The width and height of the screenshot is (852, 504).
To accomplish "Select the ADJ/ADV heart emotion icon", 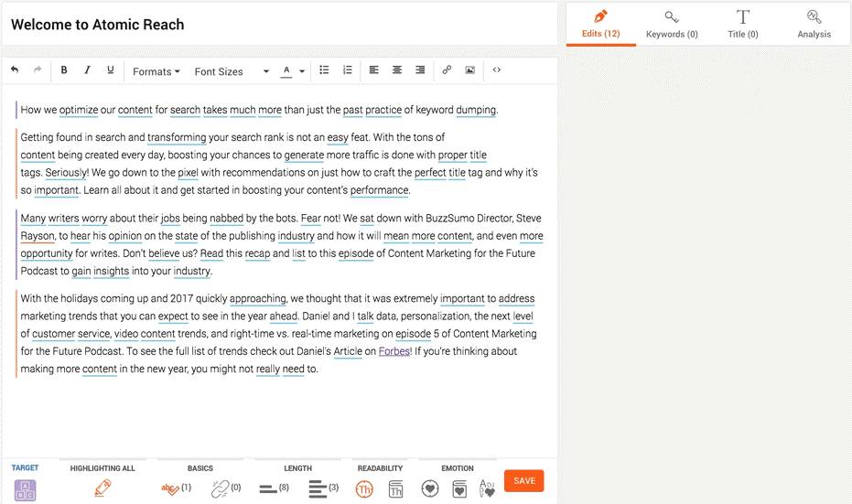I will click(487, 488).
